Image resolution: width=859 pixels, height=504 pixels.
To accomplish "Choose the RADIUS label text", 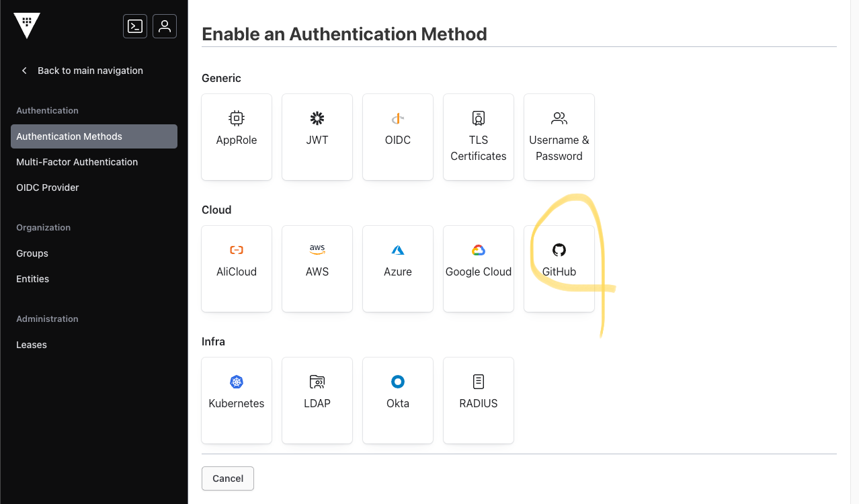I will click(x=479, y=404).
